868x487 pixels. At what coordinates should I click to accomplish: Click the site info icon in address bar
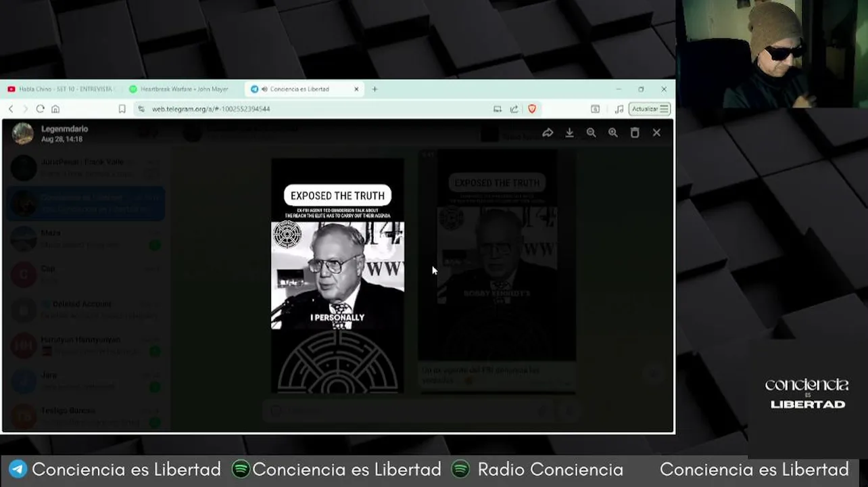[x=141, y=109]
